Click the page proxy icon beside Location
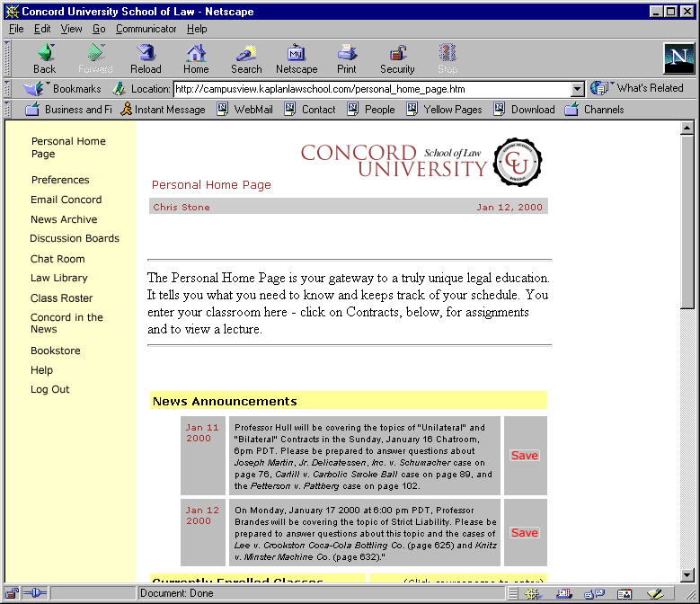700x604 pixels. 119,88
